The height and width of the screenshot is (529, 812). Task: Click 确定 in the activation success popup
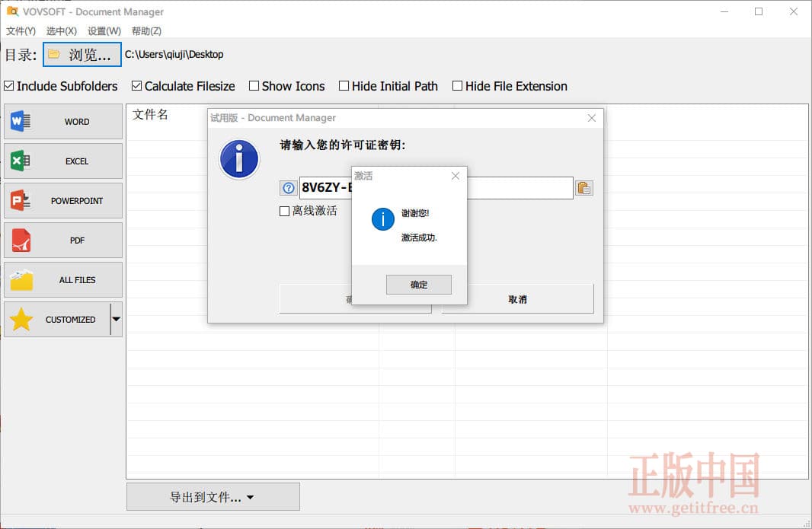(x=419, y=285)
